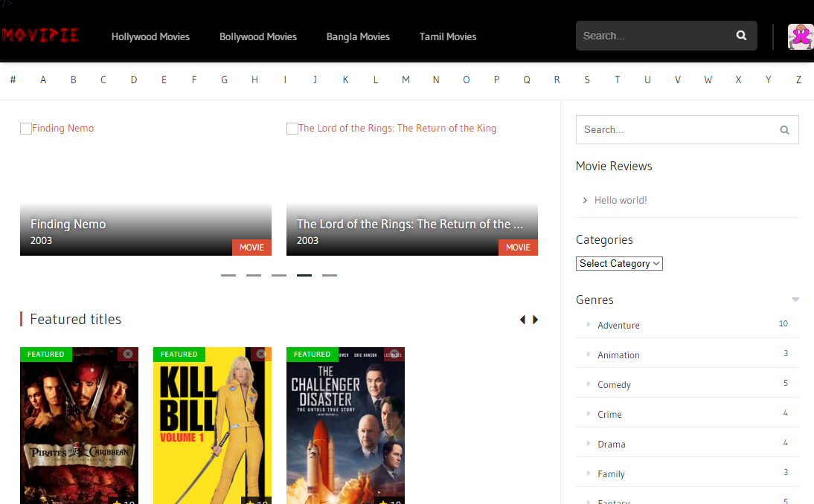This screenshot has height=504, width=814.
Task: Go to previous featured titles with left arrow
Action: tap(522, 320)
